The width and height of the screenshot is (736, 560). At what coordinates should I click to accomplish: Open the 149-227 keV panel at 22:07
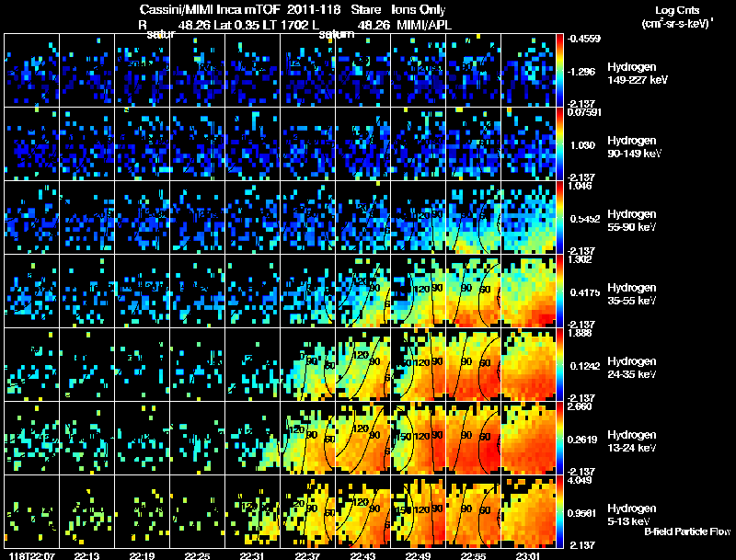point(31,71)
